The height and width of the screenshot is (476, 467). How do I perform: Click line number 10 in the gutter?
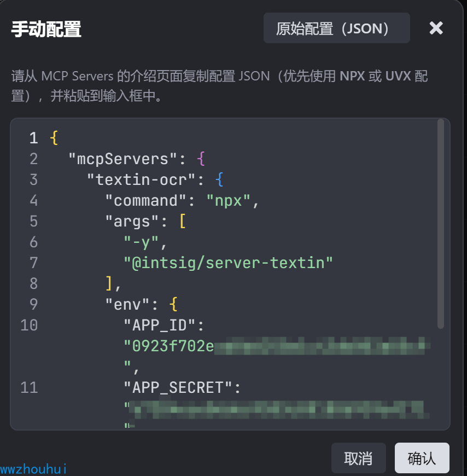(29, 326)
